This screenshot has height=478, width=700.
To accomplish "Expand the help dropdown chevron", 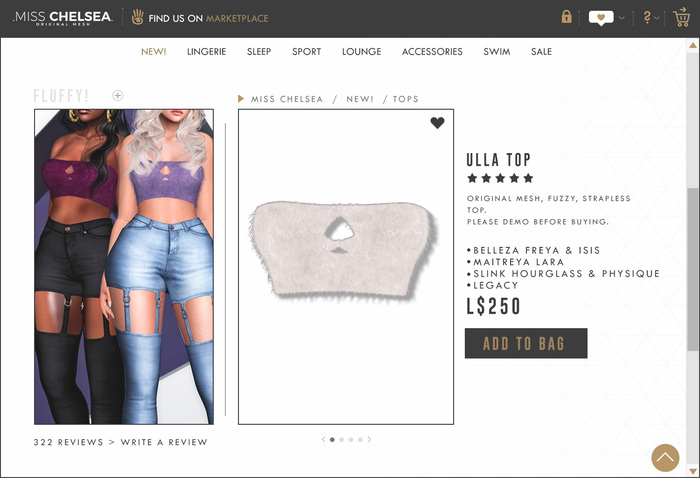I will click(657, 18).
